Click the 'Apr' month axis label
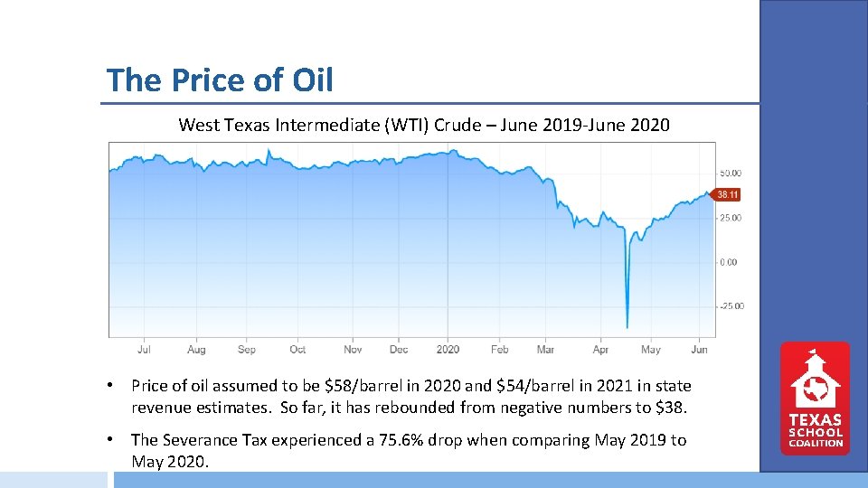The width and height of the screenshot is (868, 488). point(600,350)
